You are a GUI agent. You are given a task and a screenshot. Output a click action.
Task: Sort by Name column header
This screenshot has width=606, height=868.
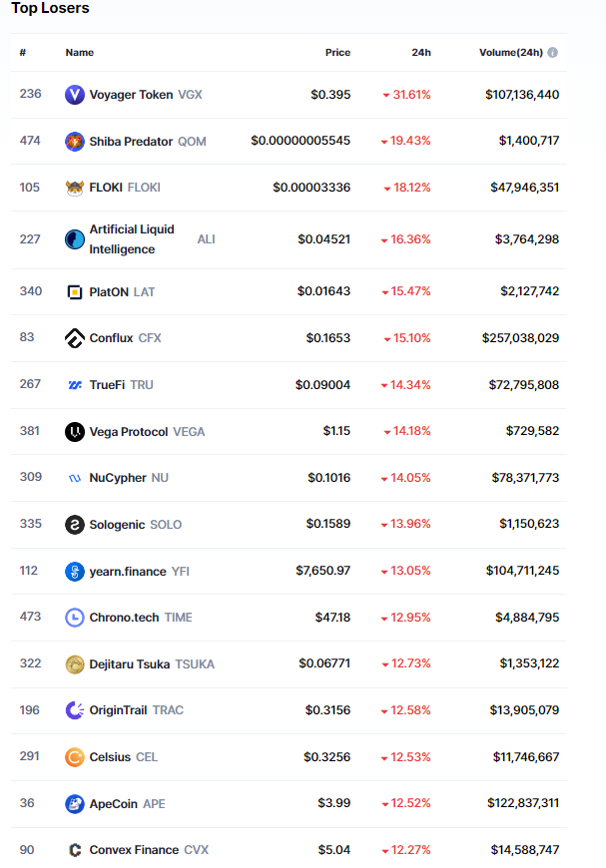coord(80,53)
